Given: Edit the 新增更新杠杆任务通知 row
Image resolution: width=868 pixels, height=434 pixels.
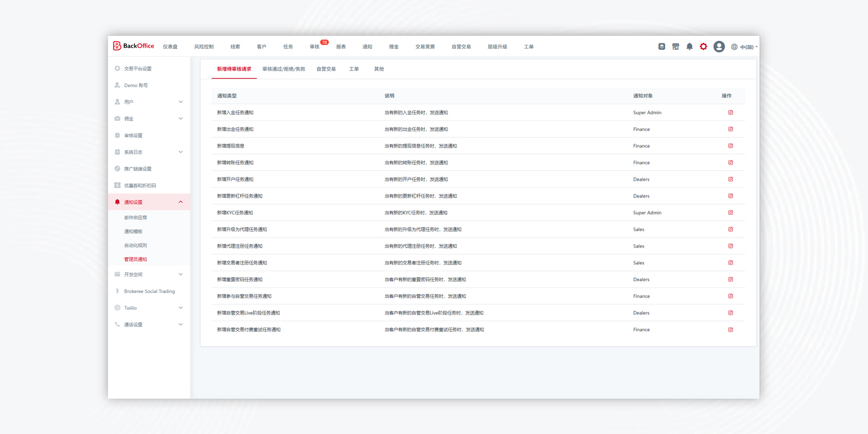Looking at the screenshot, I should [731, 196].
